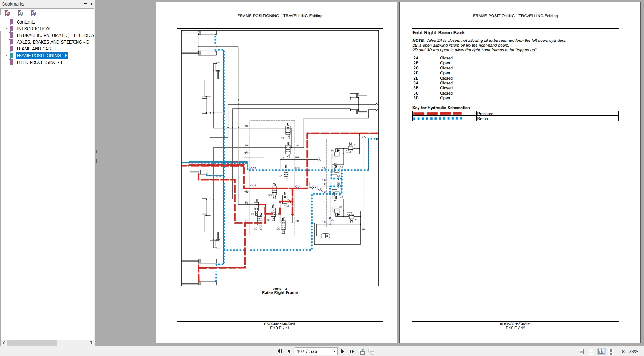This screenshot has width=644, height=356.
Task: Open the page number dropdown
Action: pos(335,351)
